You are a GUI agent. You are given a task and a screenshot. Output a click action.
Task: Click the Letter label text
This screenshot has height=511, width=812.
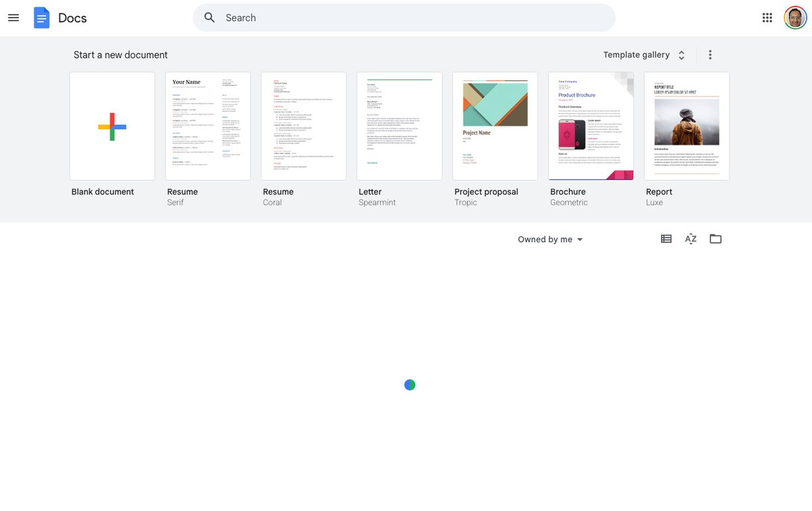pyautogui.click(x=370, y=192)
